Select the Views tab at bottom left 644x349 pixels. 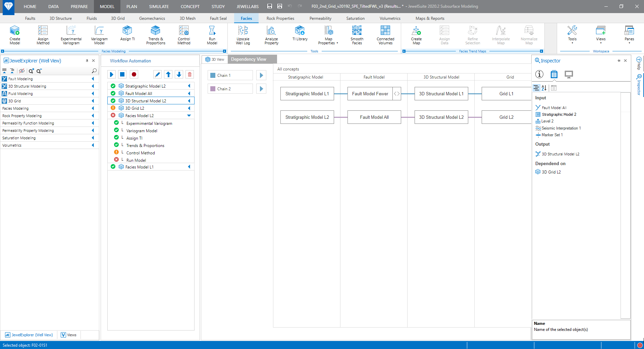click(69, 335)
